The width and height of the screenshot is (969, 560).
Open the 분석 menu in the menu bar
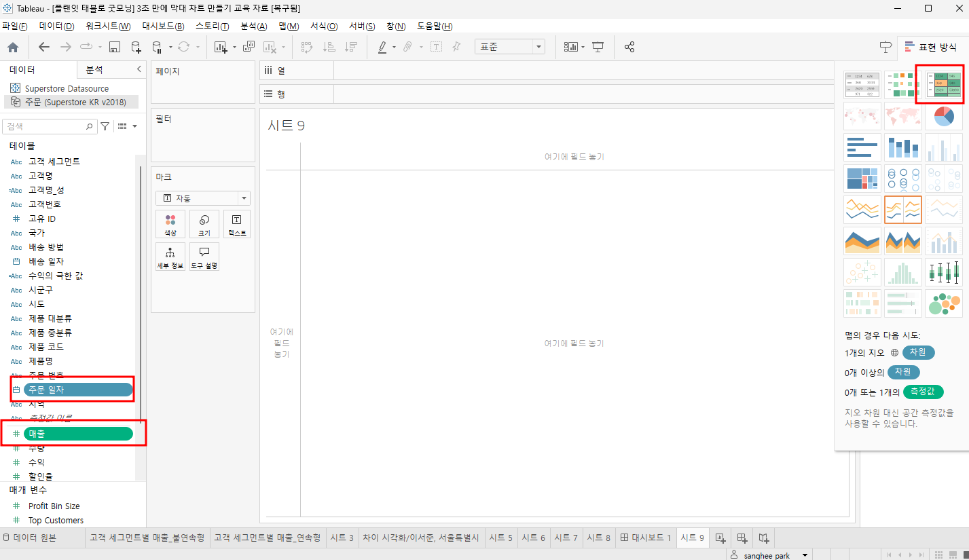(x=254, y=26)
